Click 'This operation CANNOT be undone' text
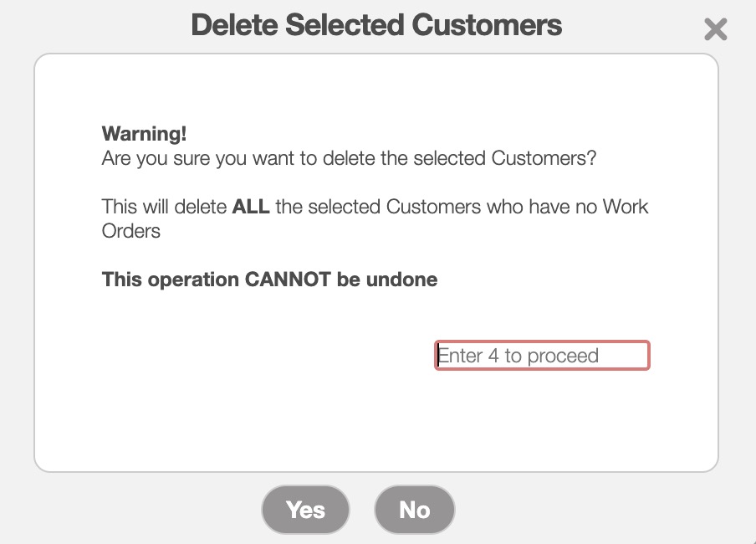The width and height of the screenshot is (756, 544). (x=269, y=280)
